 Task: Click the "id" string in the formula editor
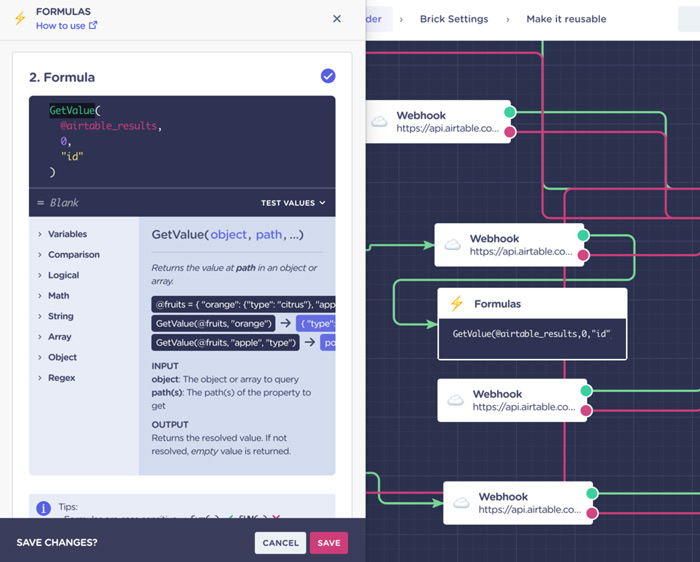(72, 156)
